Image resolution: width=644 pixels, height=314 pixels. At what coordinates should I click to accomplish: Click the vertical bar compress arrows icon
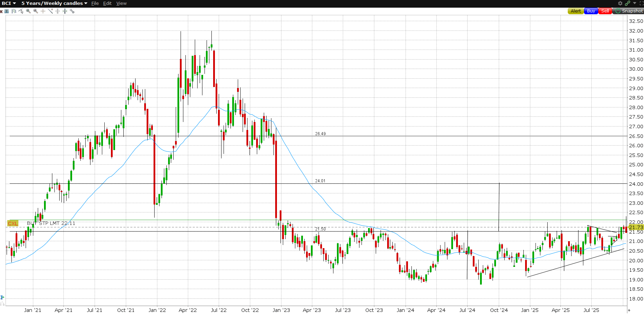[x=65, y=11]
